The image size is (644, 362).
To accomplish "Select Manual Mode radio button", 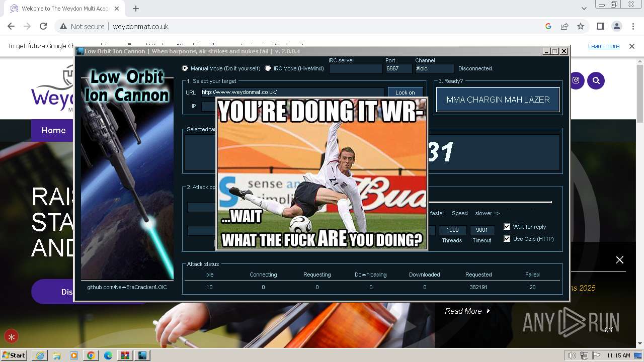I will [185, 68].
